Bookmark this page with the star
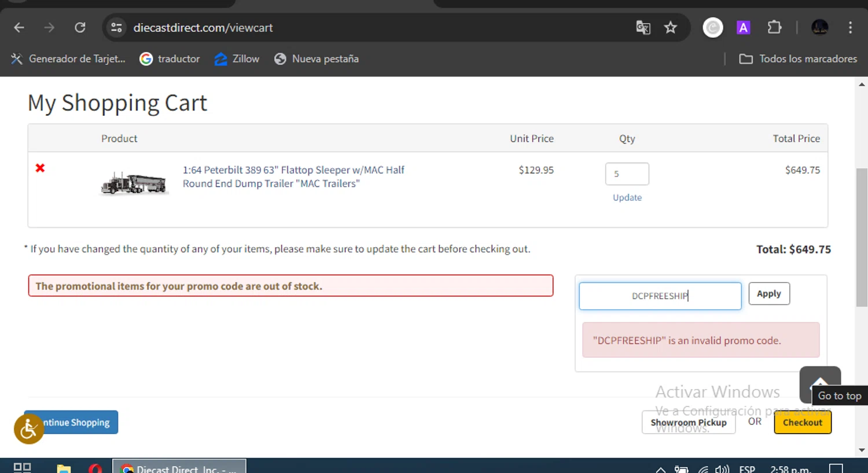The height and width of the screenshot is (473, 868). (x=670, y=27)
